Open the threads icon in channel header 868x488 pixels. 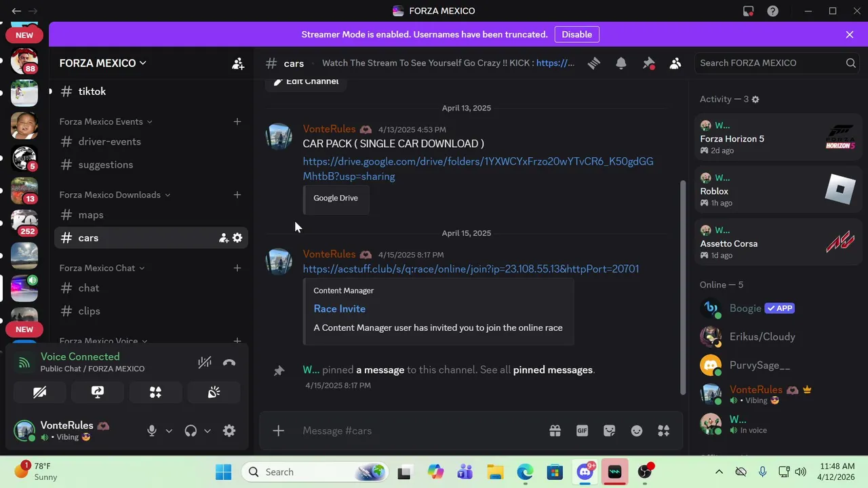(594, 63)
